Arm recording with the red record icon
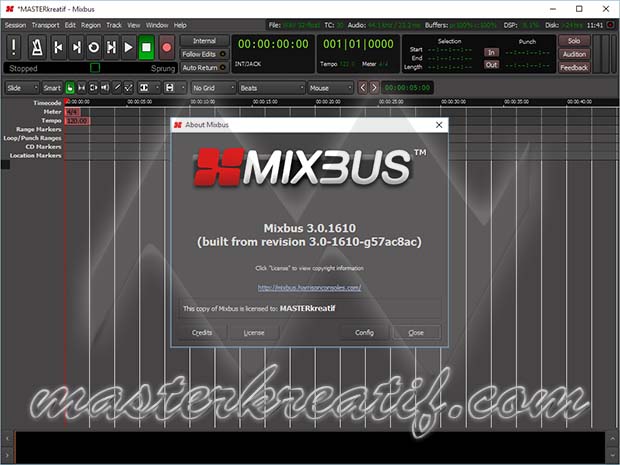The height and width of the screenshot is (465, 620). tap(167, 47)
